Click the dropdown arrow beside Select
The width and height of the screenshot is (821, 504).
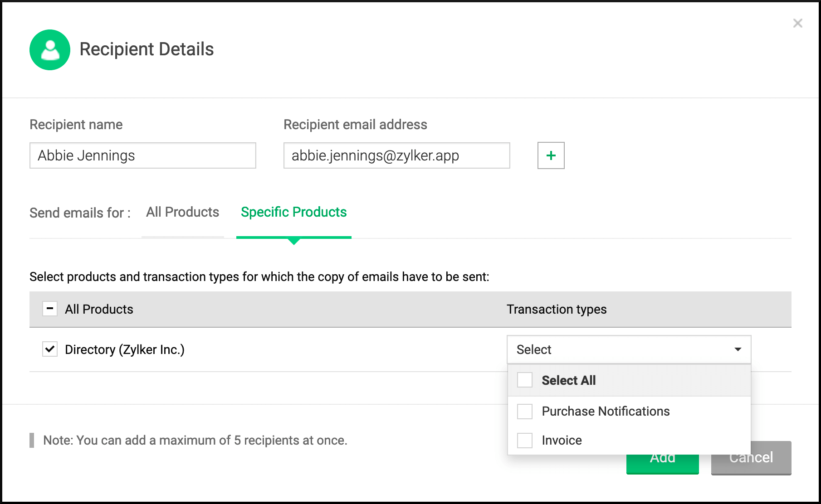coord(738,349)
